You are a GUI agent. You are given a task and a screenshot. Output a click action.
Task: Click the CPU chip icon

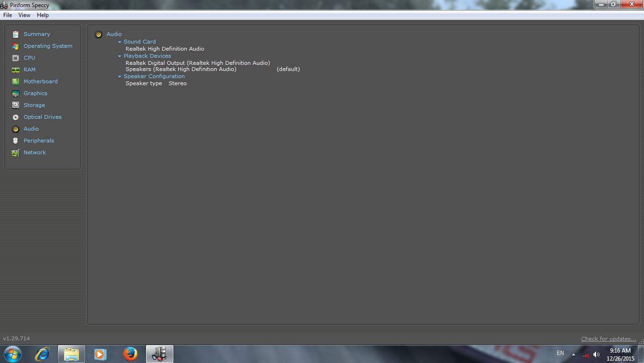point(16,58)
